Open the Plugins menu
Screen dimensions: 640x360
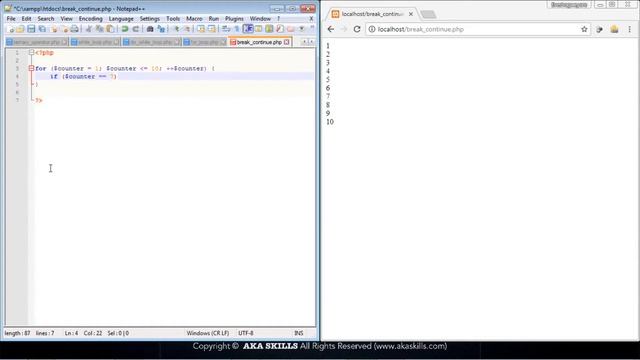[234, 19]
